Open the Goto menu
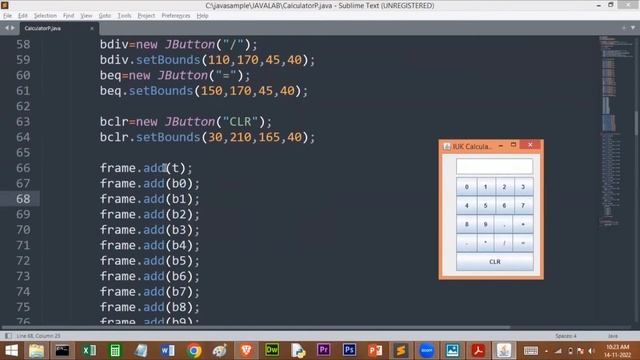 click(x=104, y=16)
